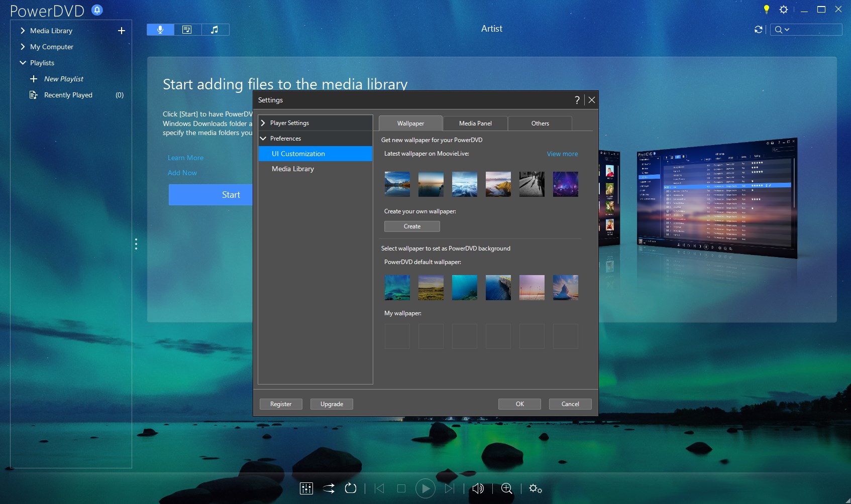Click the equalizer icon in playback bar
Image resolution: width=851 pixels, height=504 pixels.
click(306, 488)
